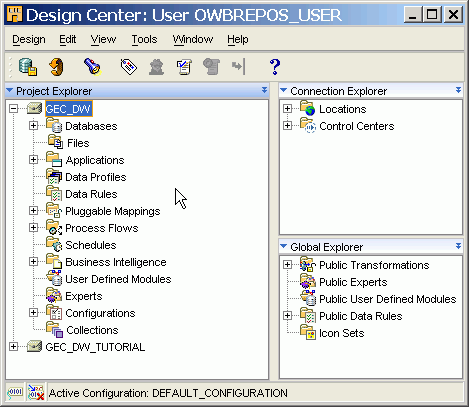
Task: Maximize the Design Center window
Action: [433, 15]
